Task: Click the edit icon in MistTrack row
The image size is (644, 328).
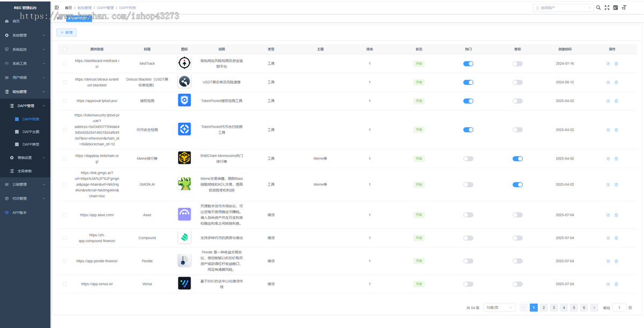Action: (x=608, y=63)
